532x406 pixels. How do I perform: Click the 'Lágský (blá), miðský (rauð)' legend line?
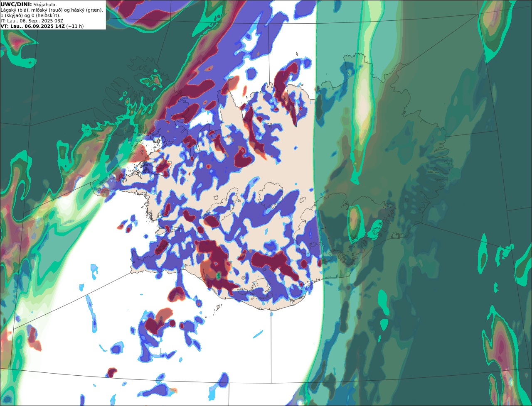[52, 10]
